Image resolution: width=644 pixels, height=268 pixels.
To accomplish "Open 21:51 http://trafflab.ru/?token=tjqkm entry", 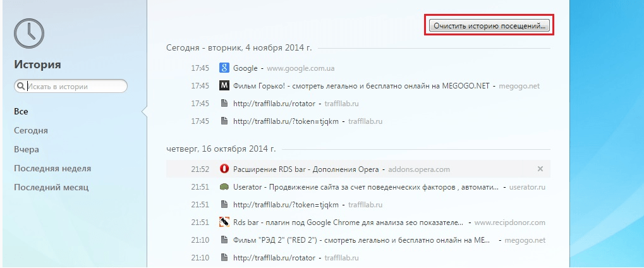I will pyautogui.click(x=286, y=204).
